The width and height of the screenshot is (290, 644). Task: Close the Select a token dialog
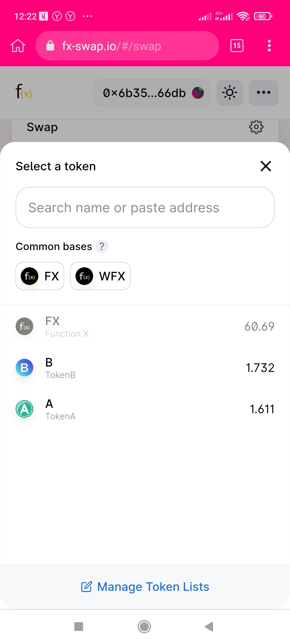click(266, 166)
